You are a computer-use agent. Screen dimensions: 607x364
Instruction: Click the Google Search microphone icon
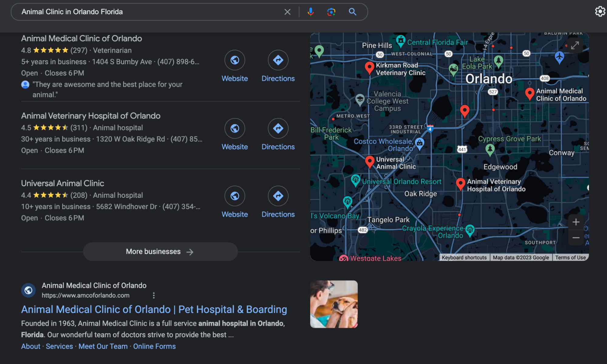[311, 12]
